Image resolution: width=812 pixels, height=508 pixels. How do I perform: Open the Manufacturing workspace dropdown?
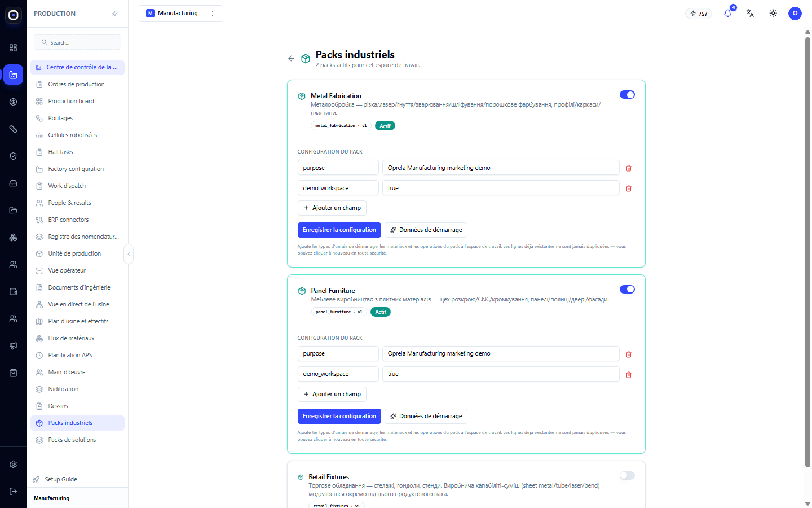pos(181,14)
